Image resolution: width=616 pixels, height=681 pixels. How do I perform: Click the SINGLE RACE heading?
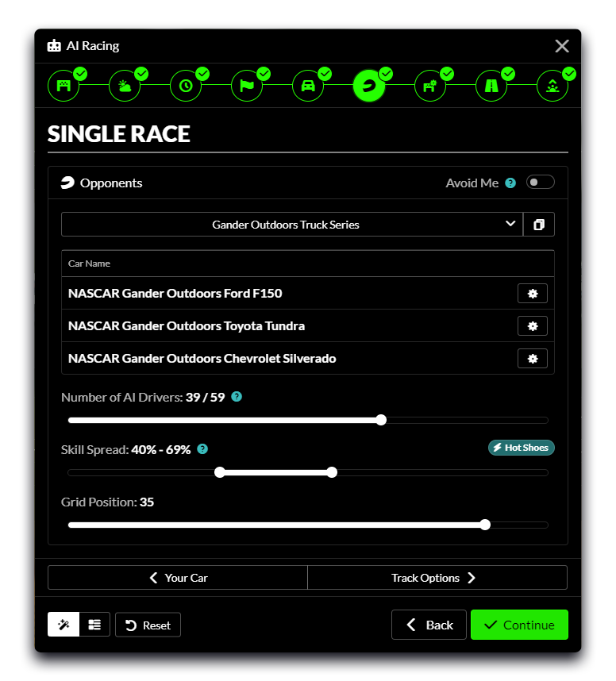[x=118, y=134]
